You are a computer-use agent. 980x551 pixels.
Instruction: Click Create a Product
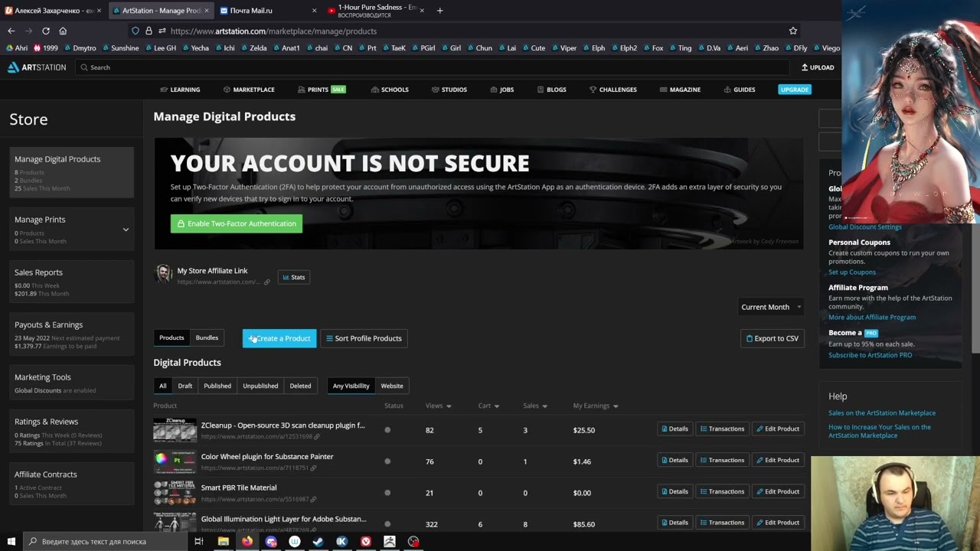pyautogui.click(x=279, y=338)
